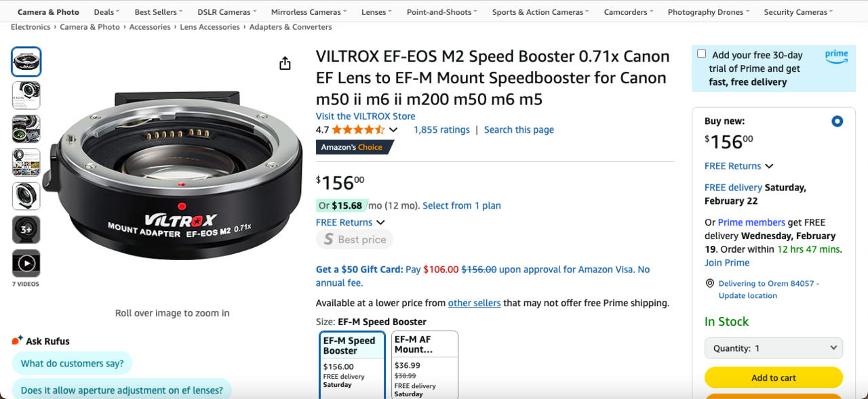Screen dimensions: 868x399
Task: Expand FREE Returns chevron under price
Action: point(380,222)
